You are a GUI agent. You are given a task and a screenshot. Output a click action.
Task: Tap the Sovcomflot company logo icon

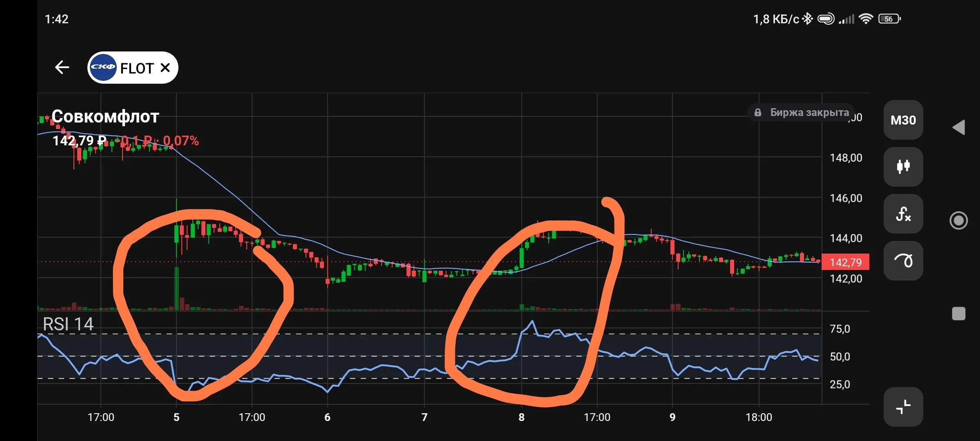[103, 67]
